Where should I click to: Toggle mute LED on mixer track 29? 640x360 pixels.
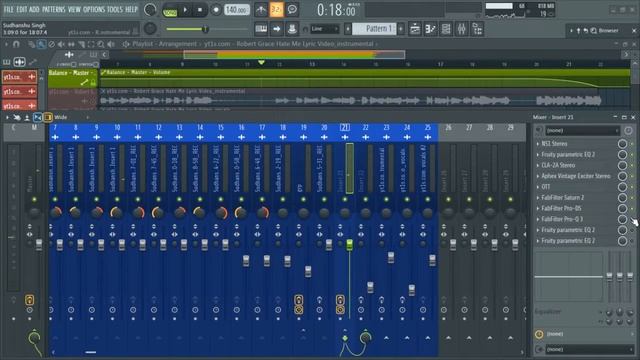point(510,199)
